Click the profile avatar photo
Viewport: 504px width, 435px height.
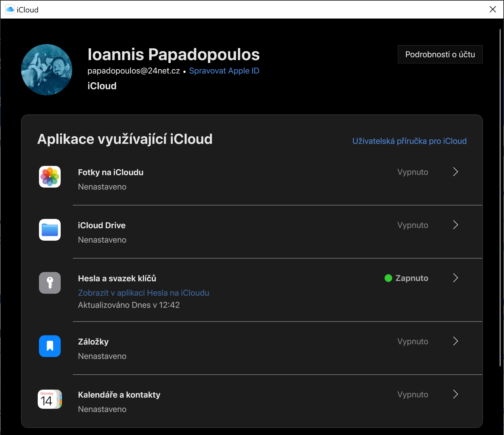(x=47, y=70)
